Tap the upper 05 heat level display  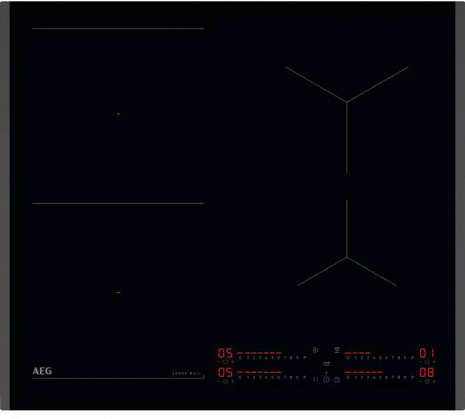tap(225, 353)
